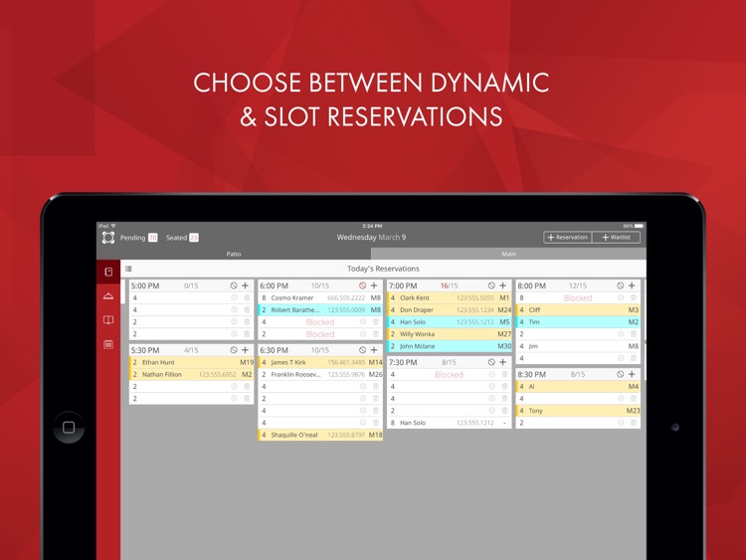This screenshot has width=746, height=560.
Task: Open Tony reservation at M23
Action: (578, 411)
